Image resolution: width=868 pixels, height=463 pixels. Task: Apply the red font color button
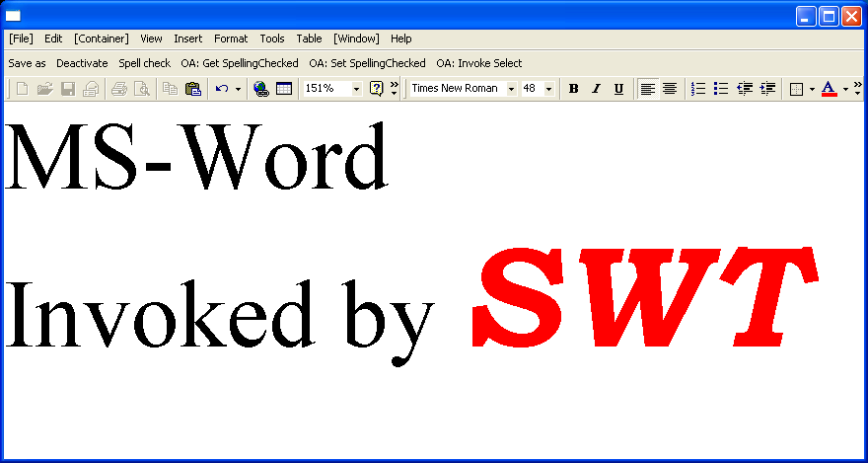tap(829, 89)
